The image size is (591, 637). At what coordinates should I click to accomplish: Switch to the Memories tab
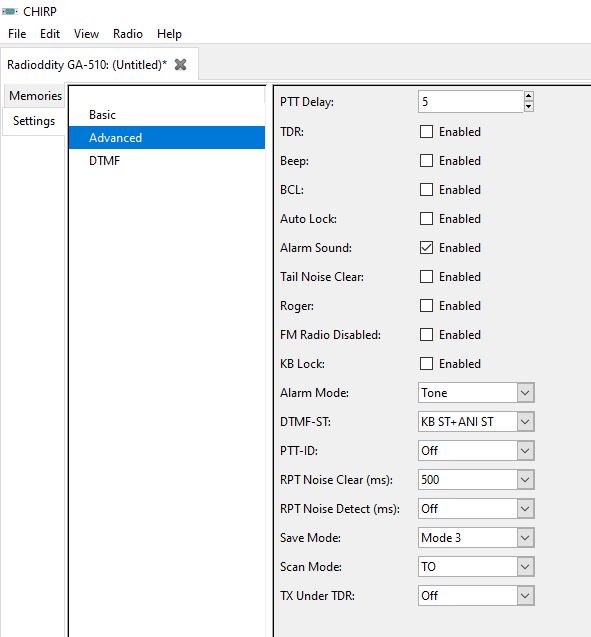point(35,96)
